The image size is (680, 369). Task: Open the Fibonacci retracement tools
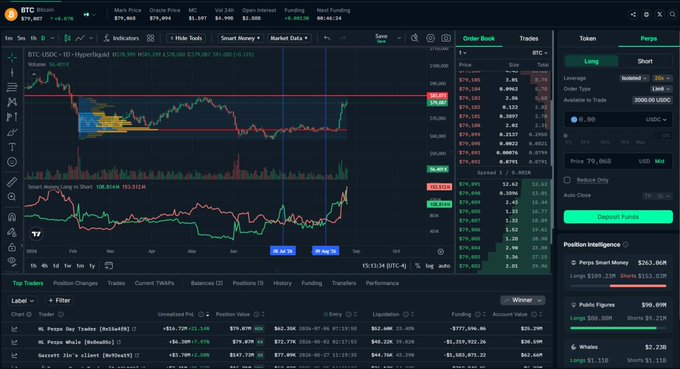[x=12, y=87]
